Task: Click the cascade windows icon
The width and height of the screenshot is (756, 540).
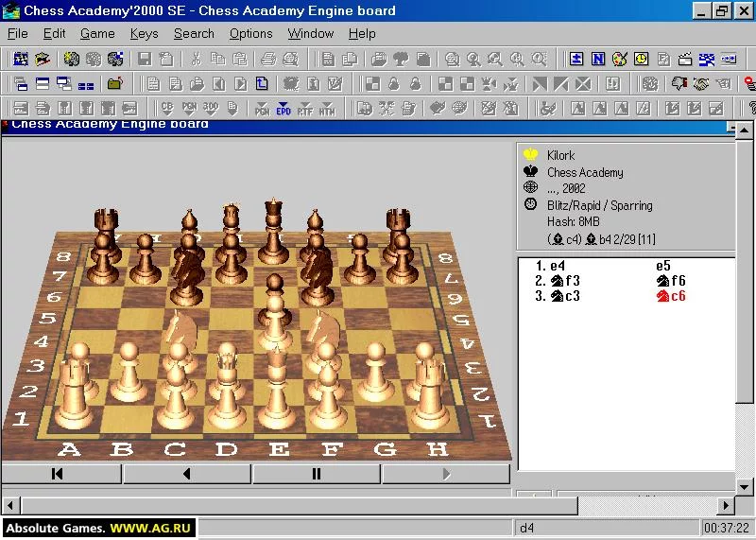Action: [21, 84]
